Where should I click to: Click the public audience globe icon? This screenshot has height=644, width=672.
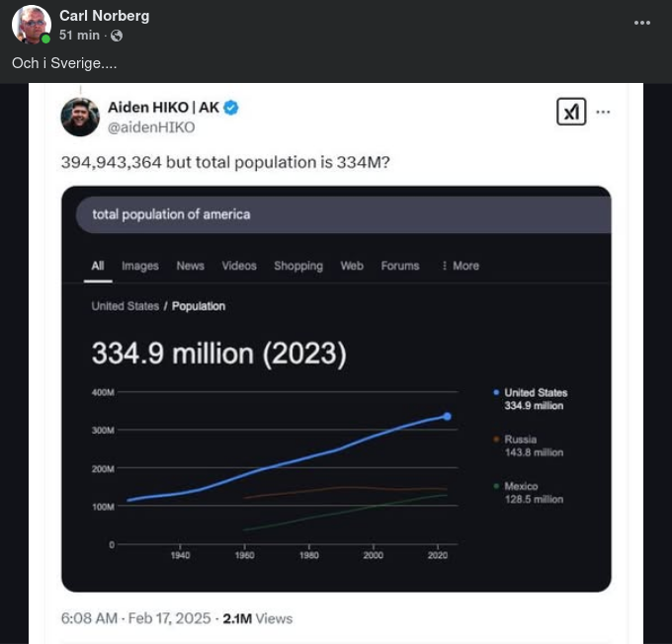click(x=117, y=36)
